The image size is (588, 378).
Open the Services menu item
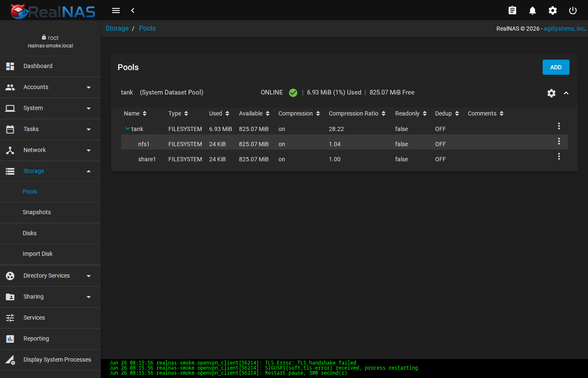coord(50,318)
